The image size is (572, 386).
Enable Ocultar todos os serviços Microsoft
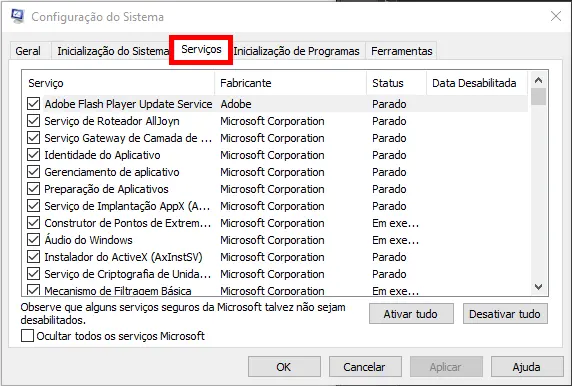coord(27,336)
